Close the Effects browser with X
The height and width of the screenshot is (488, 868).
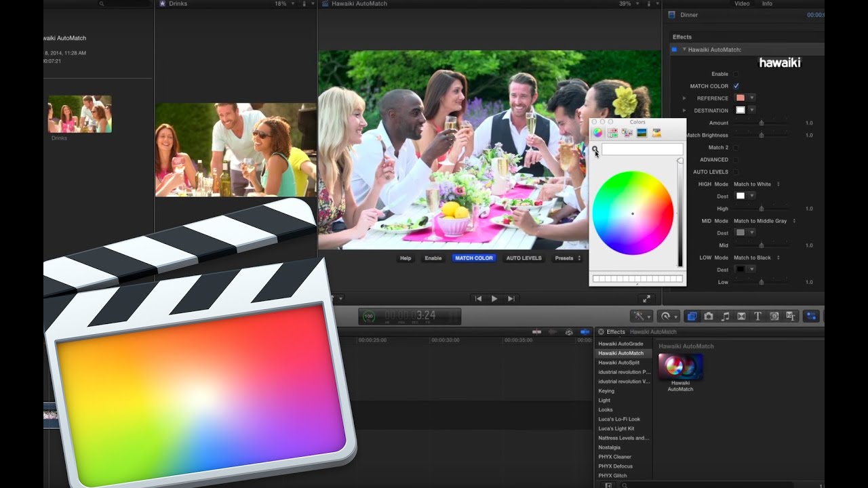click(x=601, y=331)
